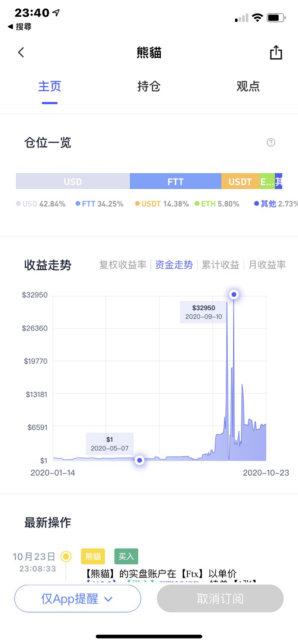Select the 月收益率 chart option
The width and height of the screenshot is (298, 644).
click(x=267, y=265)
